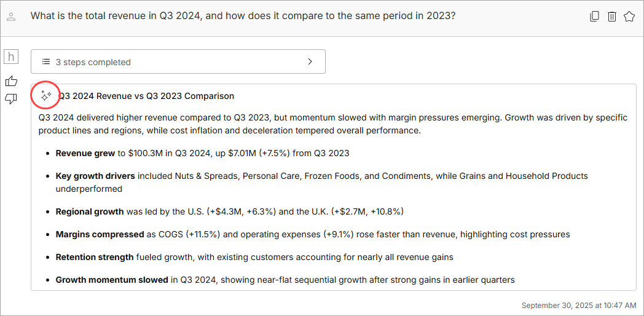Click the sparkle AI icon beside the heading
644x316 pixels.
(45, 96)
